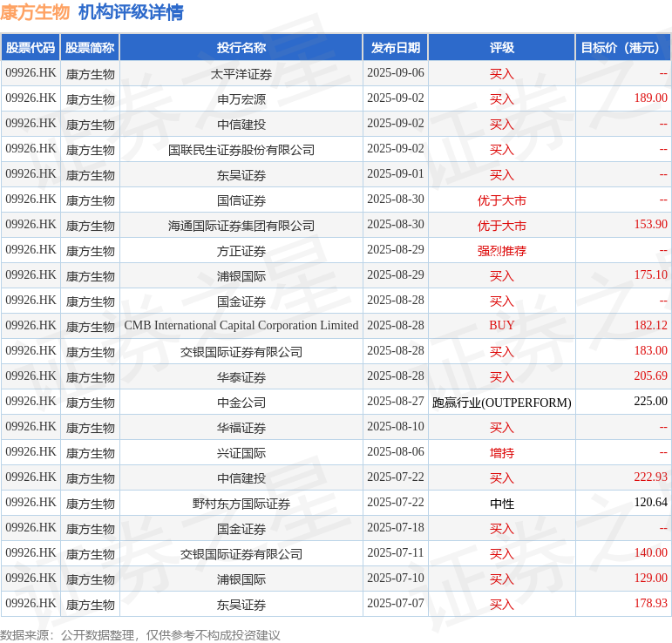Click target price 222.93

pos(650,477)
